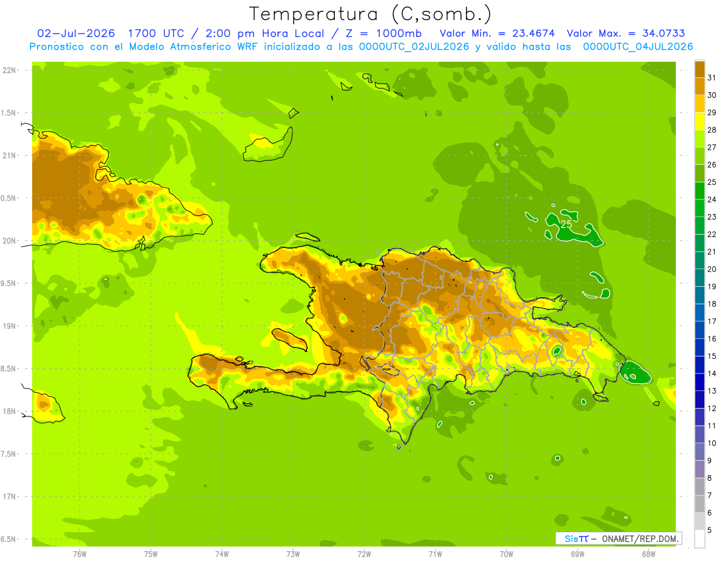This screenshot has width=728, height=562.
Task: Click the '69W' longitude tick label
Action: click(x=578, y=554)
